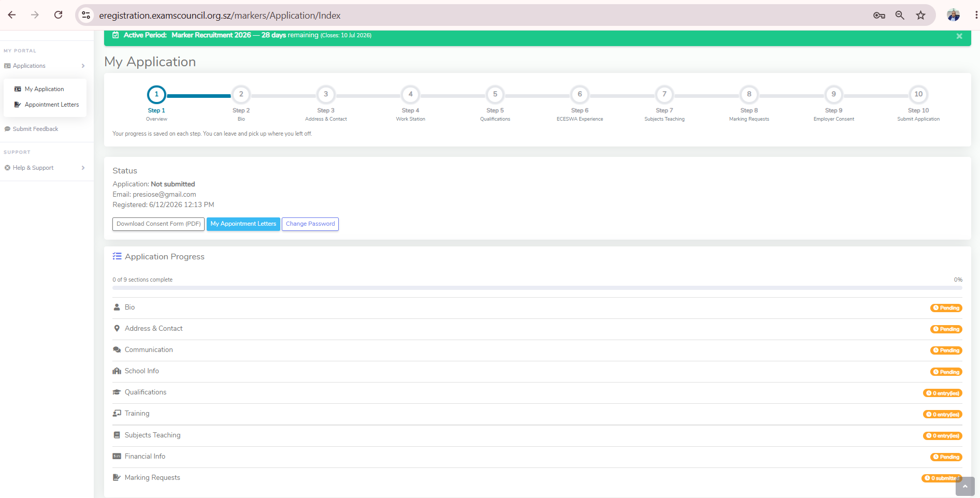Viewport: 980px width, 498px height.
Task: Open the School Info section
Action: coord(537,371)
